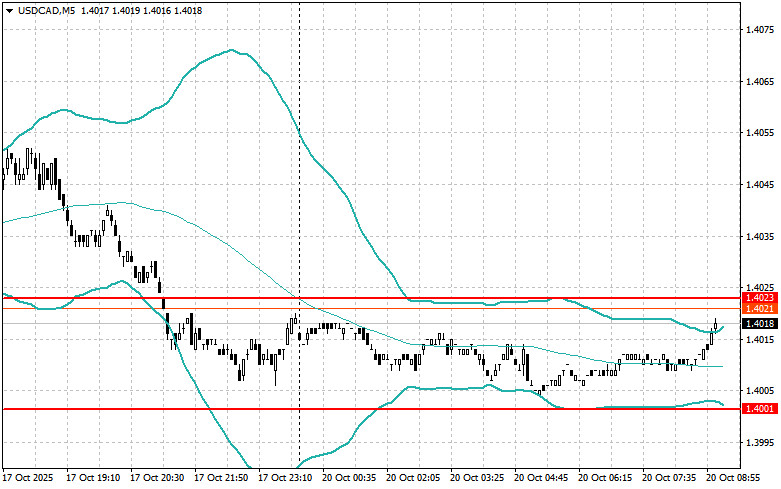Click the 20 Oct 03:25 time axis label
781x489 pixels.
477,478
